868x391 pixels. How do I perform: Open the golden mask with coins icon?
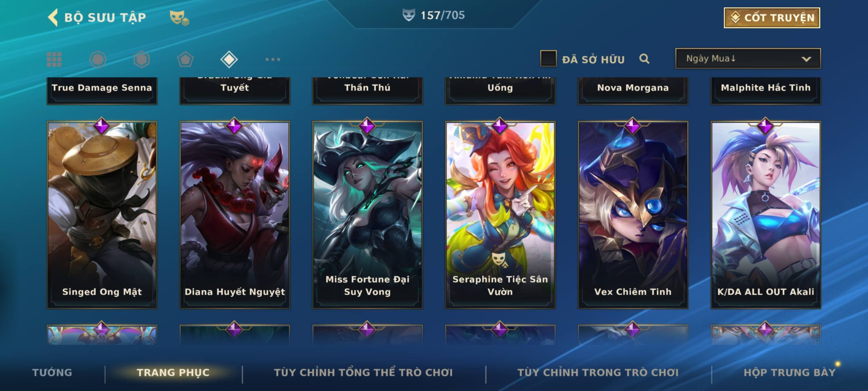[179, 18]
